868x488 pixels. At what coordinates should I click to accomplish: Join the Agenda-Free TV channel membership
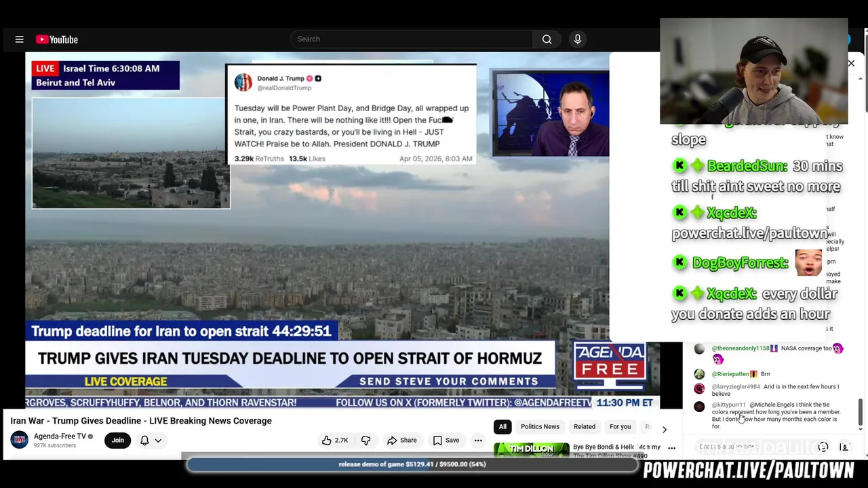118,441
